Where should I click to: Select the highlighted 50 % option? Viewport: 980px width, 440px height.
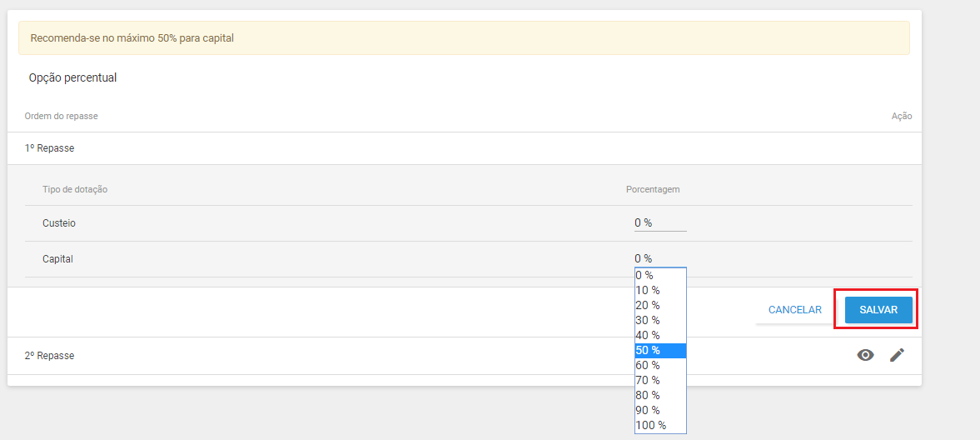[660, 351]
